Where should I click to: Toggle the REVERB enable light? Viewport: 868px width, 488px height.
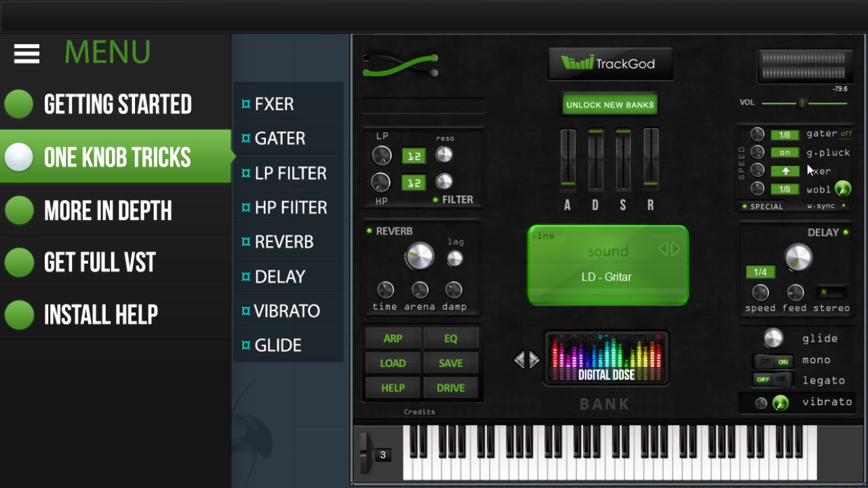(370, 231)
